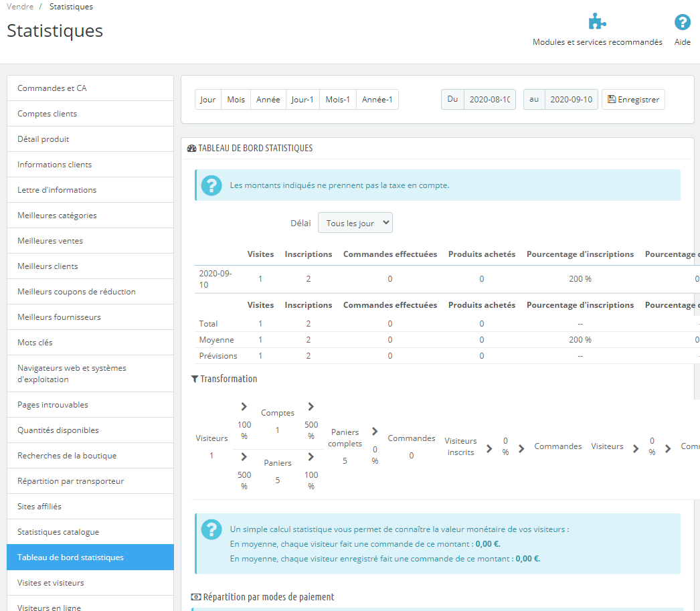Click the dashboard gauge icon by title
Screen dimensions: 700x611
(x=191, y=148)
